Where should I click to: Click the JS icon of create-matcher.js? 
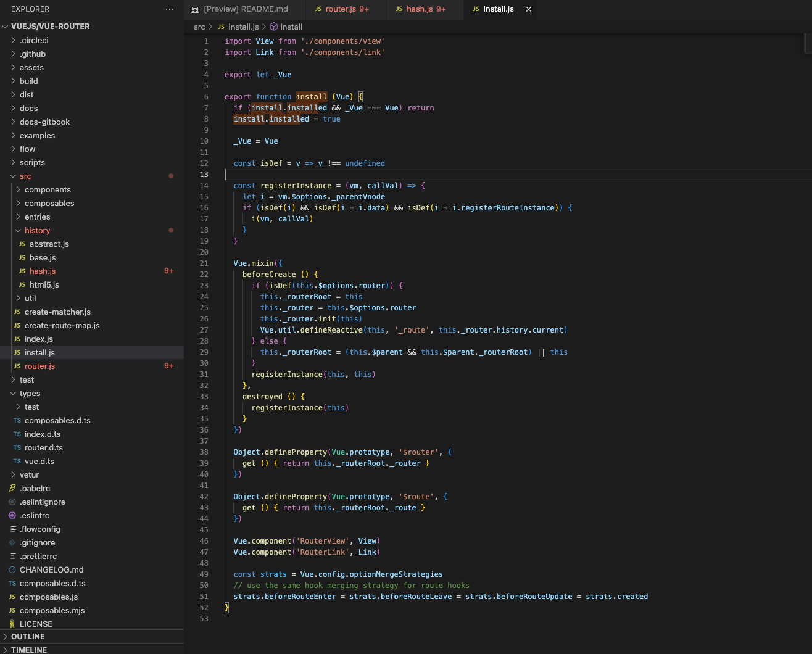[17, 312]
